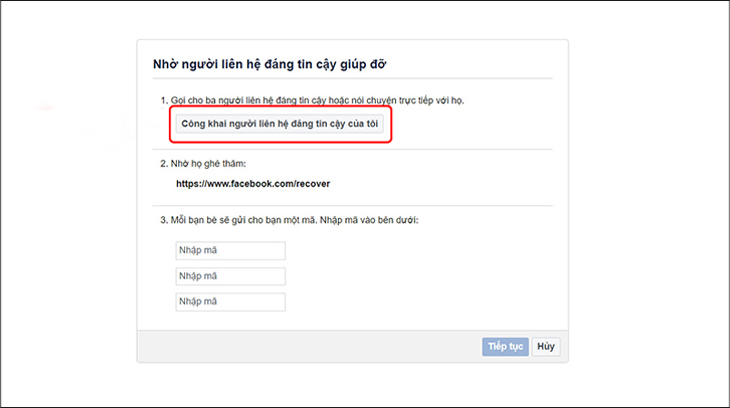730x408 pixels.
Task: Focus the third 'Nhập mã' code field
Action: pos(230,302)
